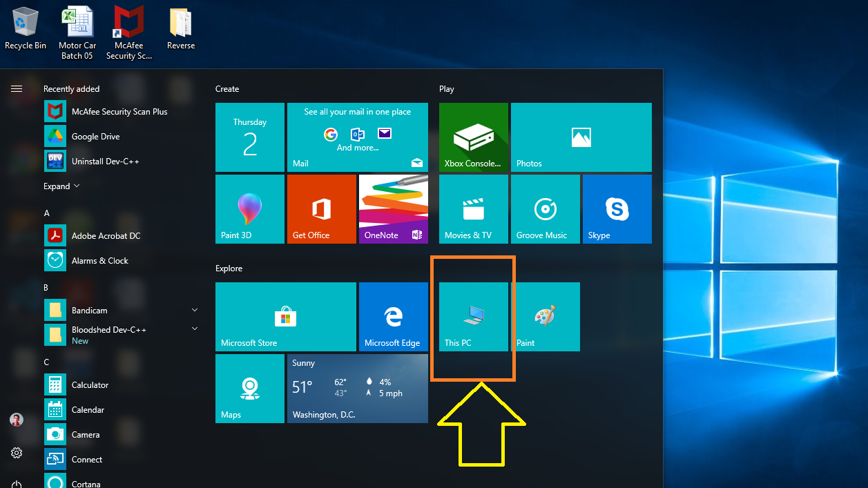Open the Reverse folder on desktop
Image resolution: width=868 pixels, height=488 pixels.
181,29
